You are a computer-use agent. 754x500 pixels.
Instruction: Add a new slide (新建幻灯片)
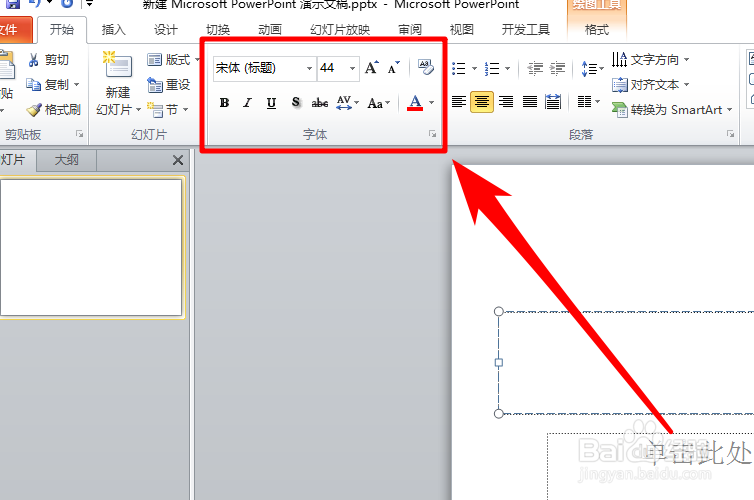point(118,84)
